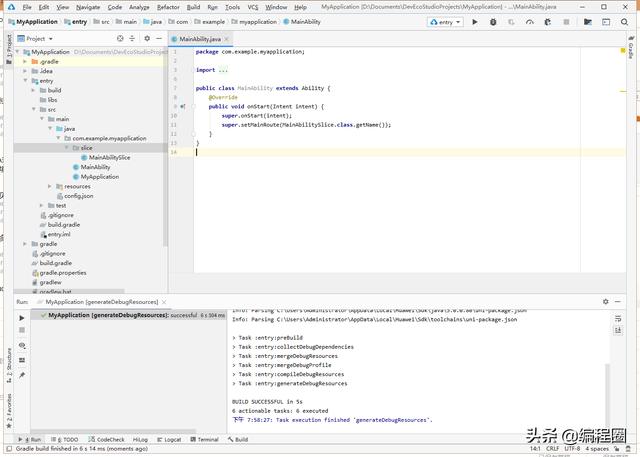Screen dimensions: 640x457
Task: Open the project structure window icon
Action: point(606,22)
